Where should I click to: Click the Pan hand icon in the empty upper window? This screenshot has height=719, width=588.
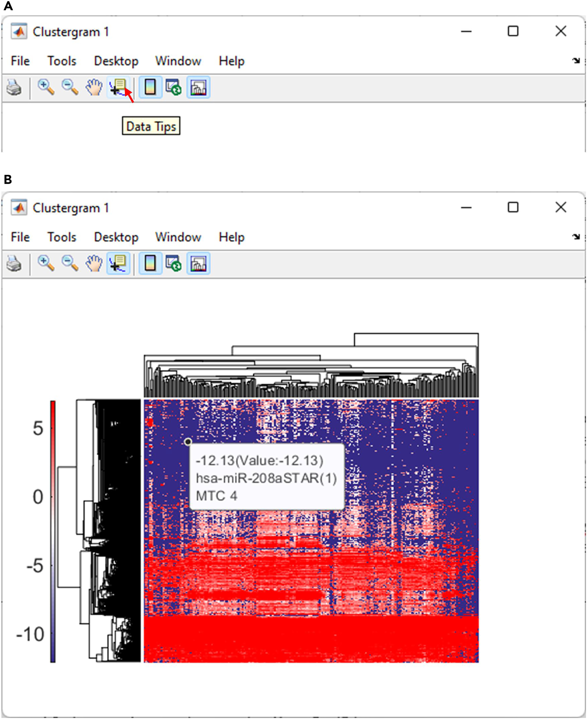pyautogui.click(x=94, y=87)
